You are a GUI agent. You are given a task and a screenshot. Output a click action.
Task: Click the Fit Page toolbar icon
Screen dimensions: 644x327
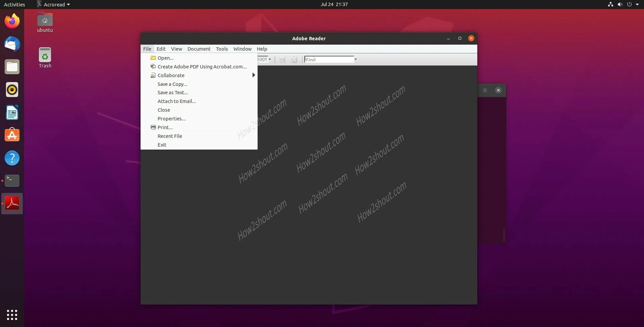click(294, 60)
